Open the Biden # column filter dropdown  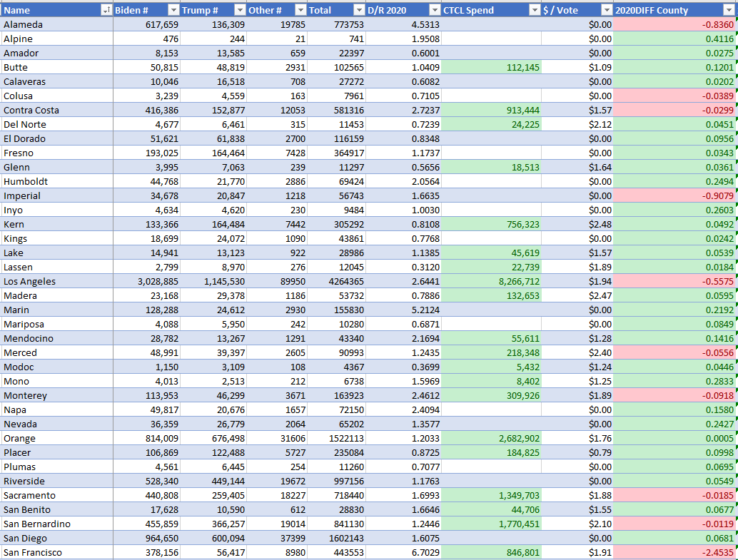pos(173,11)
